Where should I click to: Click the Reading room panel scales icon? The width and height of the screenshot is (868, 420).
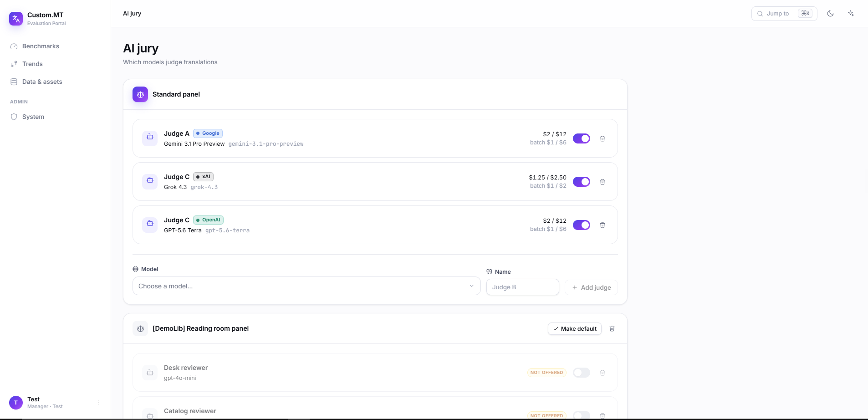tap(140, 328)
